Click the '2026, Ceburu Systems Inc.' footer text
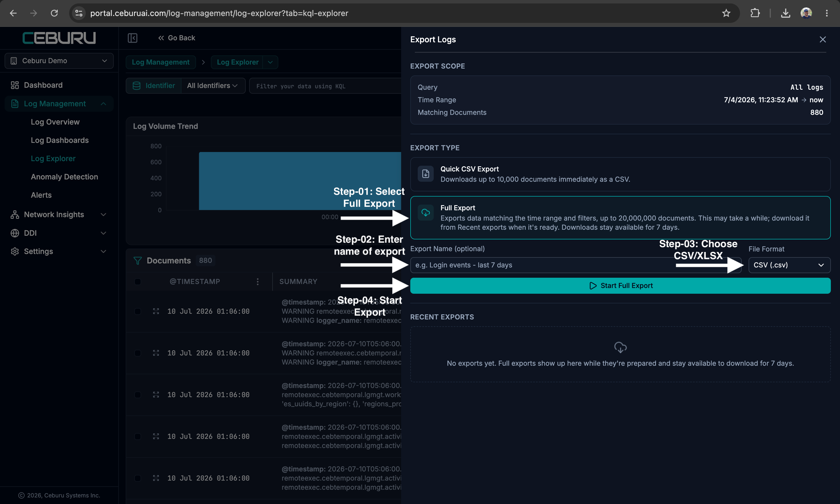 (x=63, y=495)
